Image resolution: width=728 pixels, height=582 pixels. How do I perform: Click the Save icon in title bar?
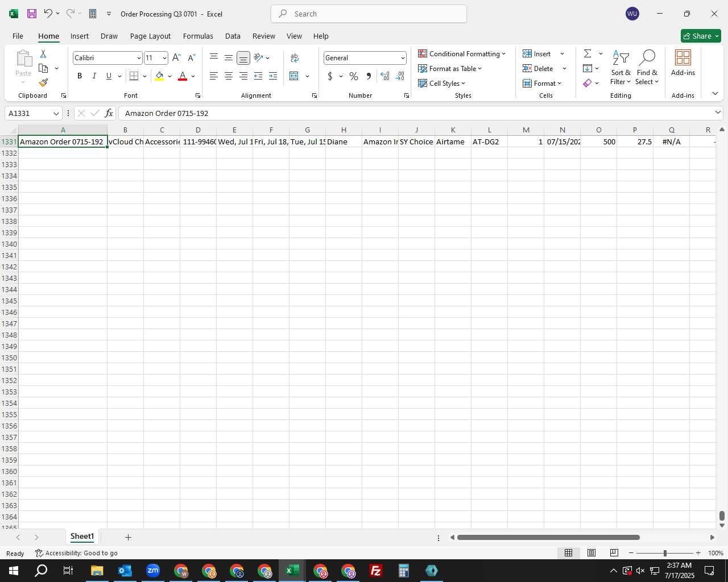tap(32, 14)
